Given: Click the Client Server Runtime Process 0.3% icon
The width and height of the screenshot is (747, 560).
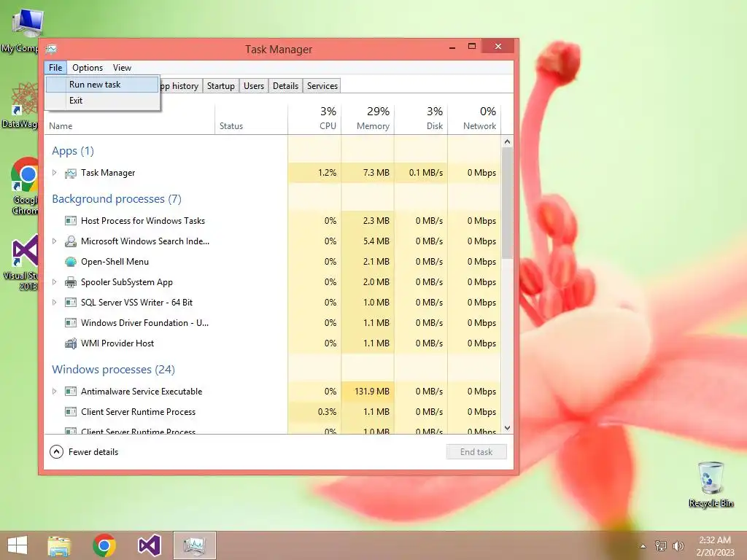Looking at the screenshot, I should pos(71,412).
